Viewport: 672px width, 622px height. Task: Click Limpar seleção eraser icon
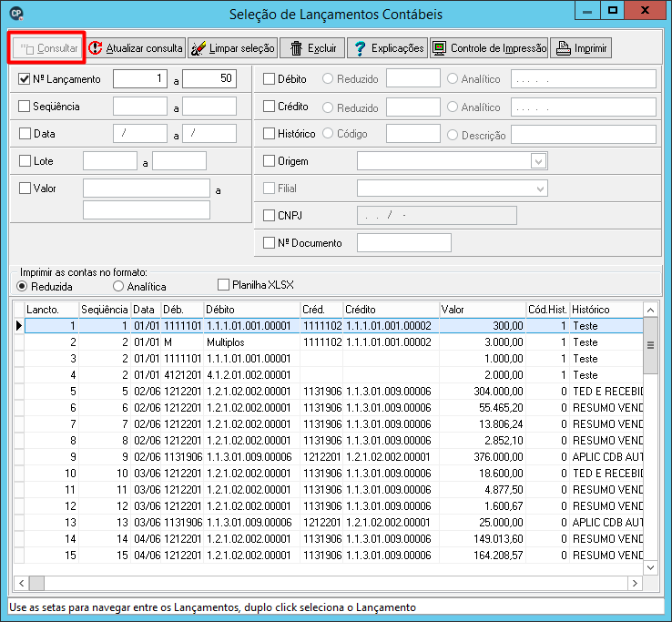[x=198, y=48]
